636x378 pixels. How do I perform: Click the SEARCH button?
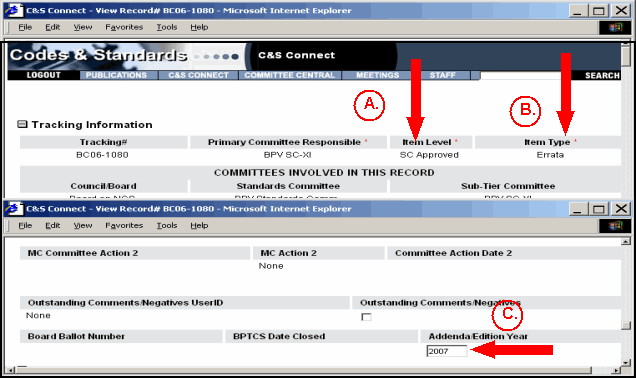[x=602, y=75]
